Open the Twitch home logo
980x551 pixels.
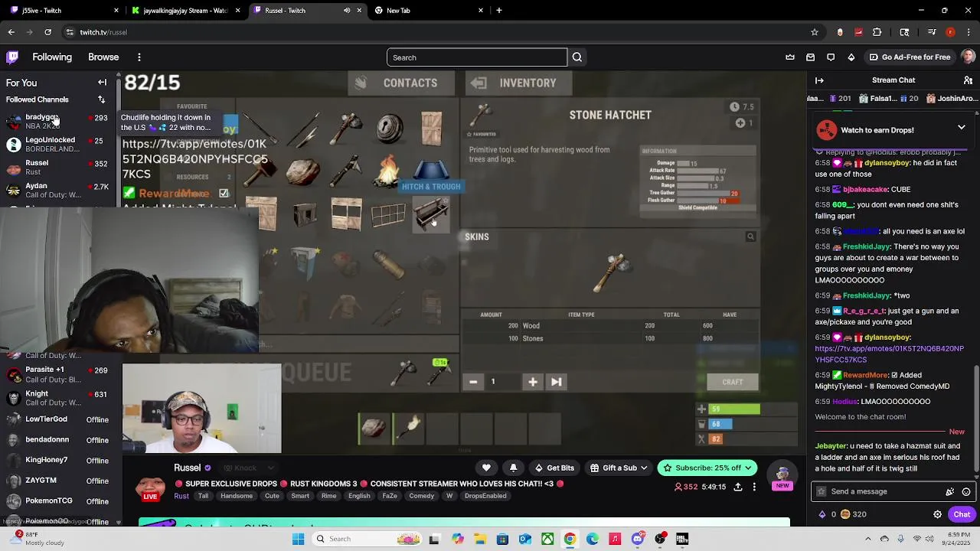coord(12,57)
